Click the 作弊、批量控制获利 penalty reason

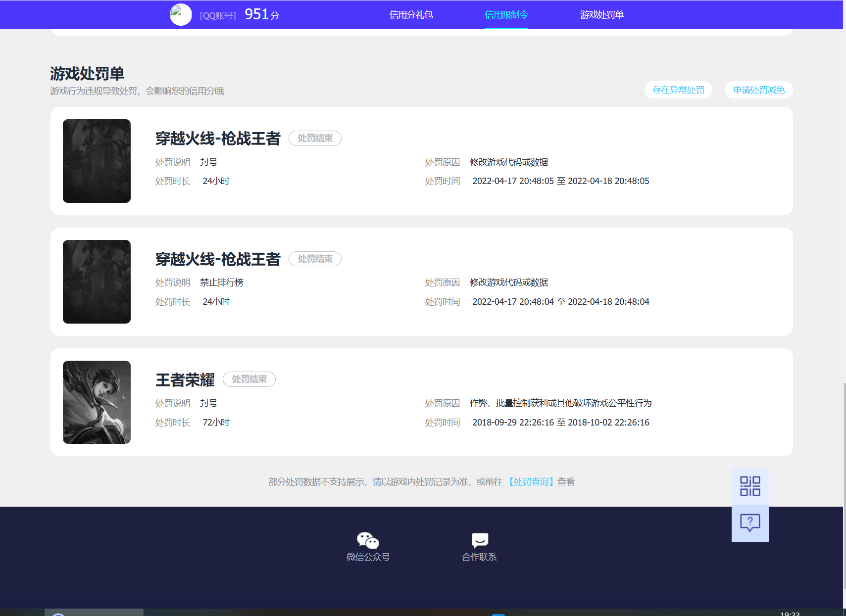click(x=561, y=403)
